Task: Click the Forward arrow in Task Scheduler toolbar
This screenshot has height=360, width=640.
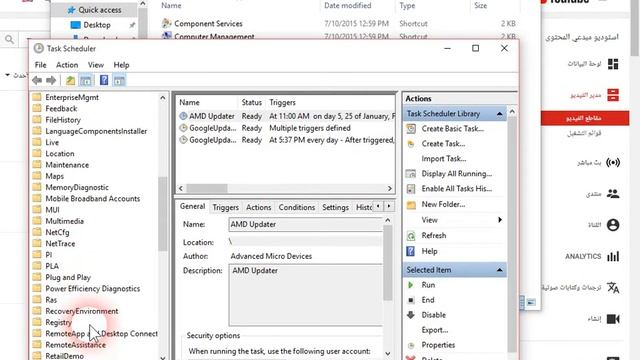Action: coord(51,80)
